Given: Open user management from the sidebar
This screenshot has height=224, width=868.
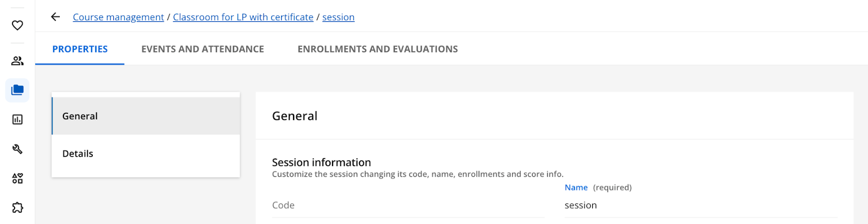Looking at the screenshot, I should click(x=17, y=61).
